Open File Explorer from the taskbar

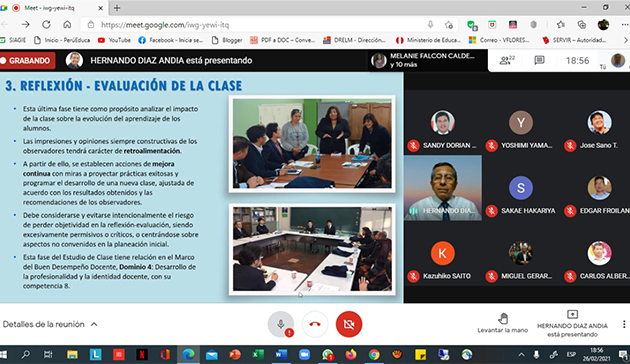(x=72, y=354)
